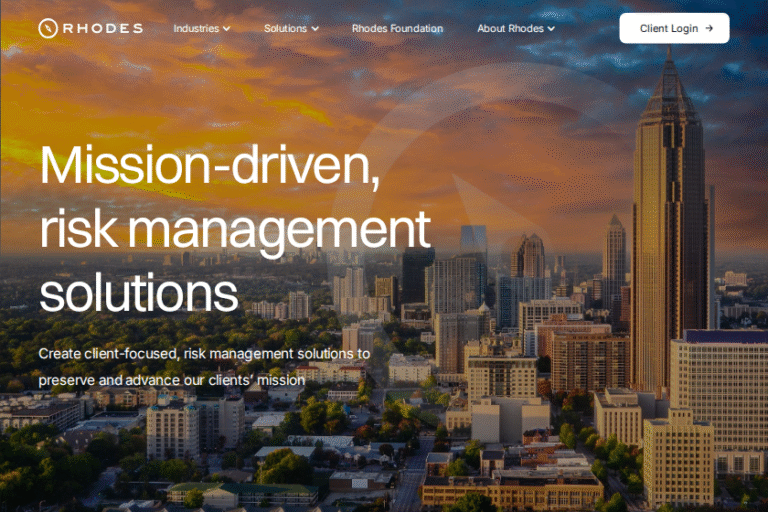Expand the chevron beside Solutions
768x512 pixels.
click(x=315, y=29)
